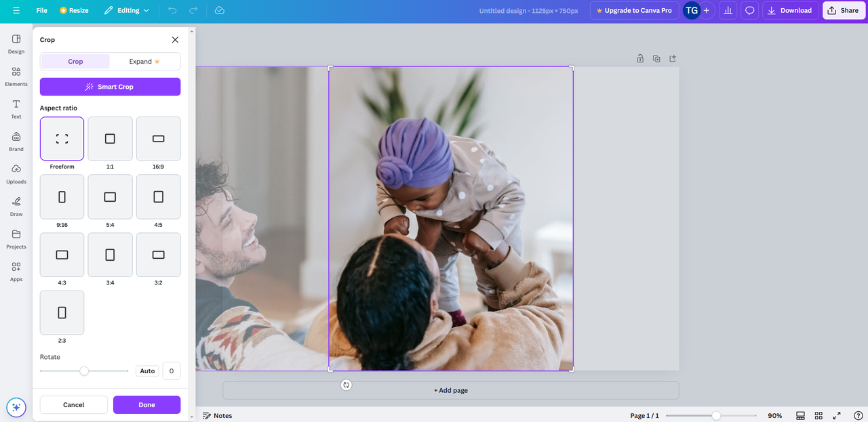868x422 pixels.
Task: Click the Resize option
Action: 74,10
